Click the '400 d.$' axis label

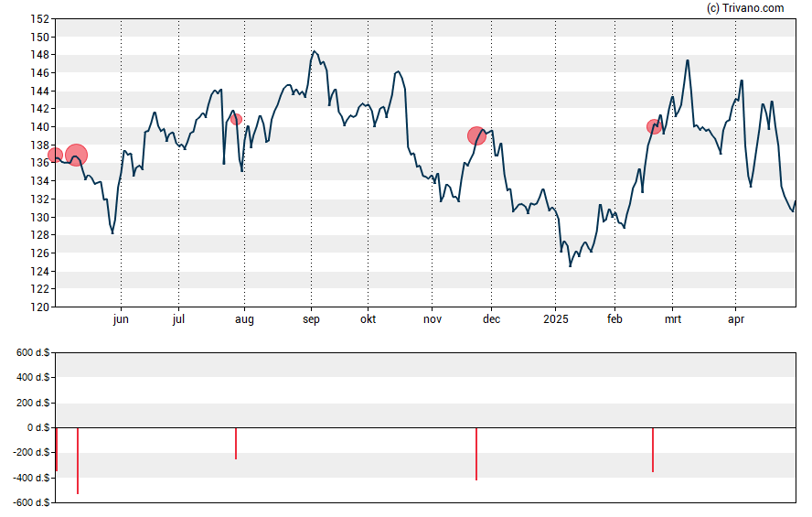coord(33,377)
